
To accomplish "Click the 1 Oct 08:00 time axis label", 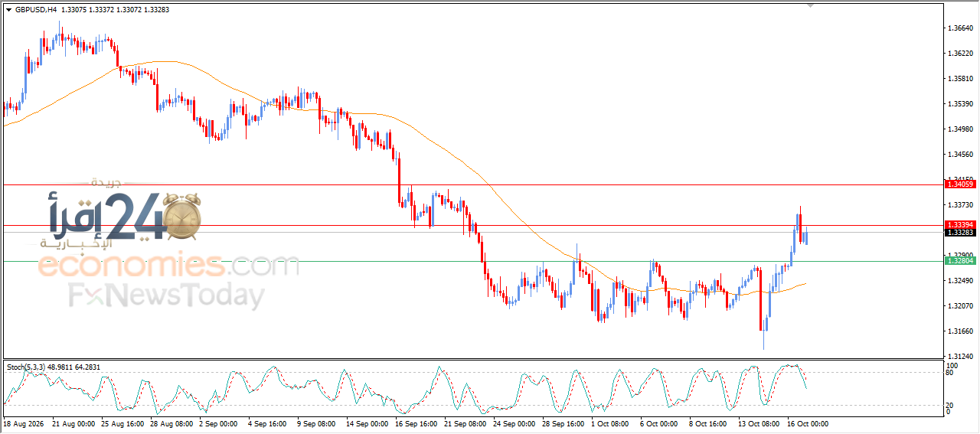I will coord(610,423).
